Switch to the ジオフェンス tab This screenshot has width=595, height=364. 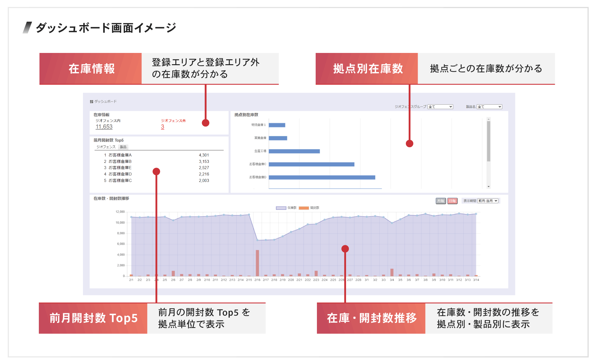coord(106,147)
